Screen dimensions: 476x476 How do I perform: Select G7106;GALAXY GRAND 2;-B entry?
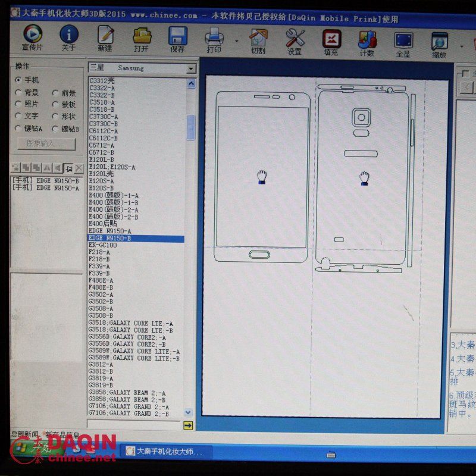point(129,413)
